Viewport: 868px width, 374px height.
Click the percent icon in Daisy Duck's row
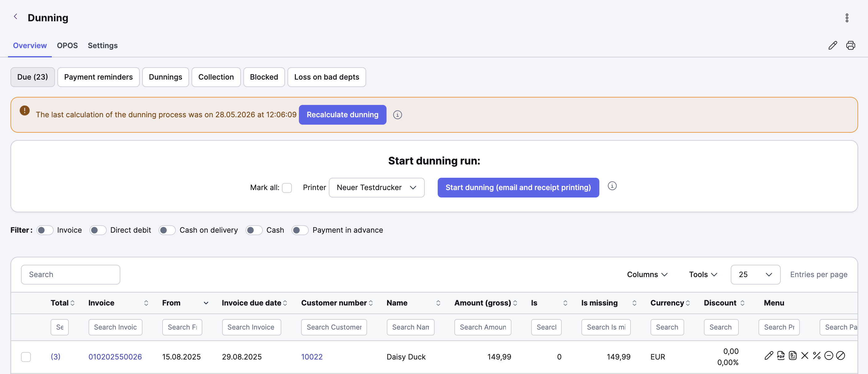pos(816,356)
